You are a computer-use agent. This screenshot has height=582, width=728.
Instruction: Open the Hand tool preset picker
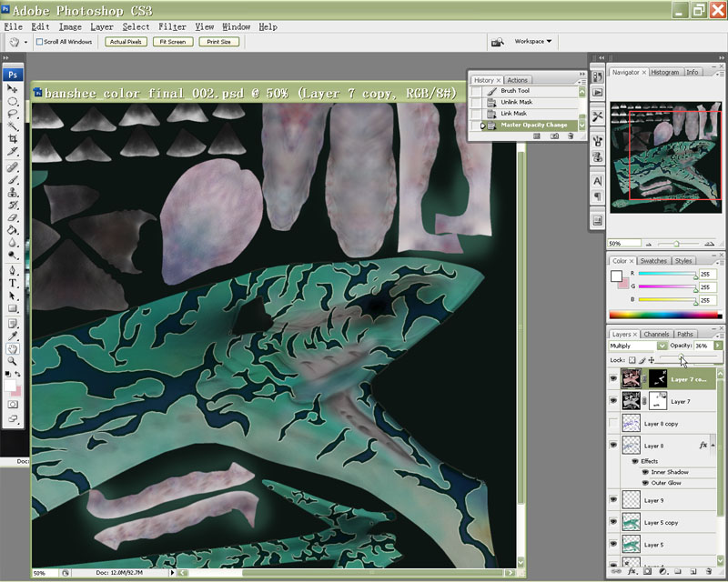25,42
